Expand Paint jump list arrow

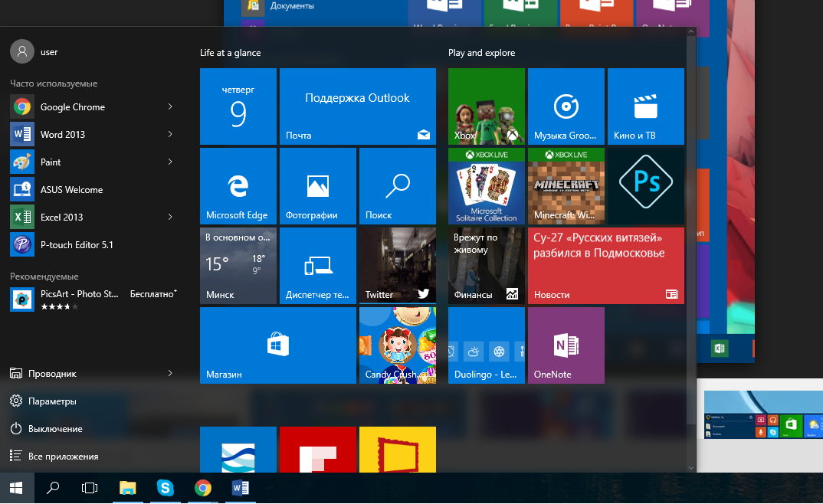pos(170,162)
